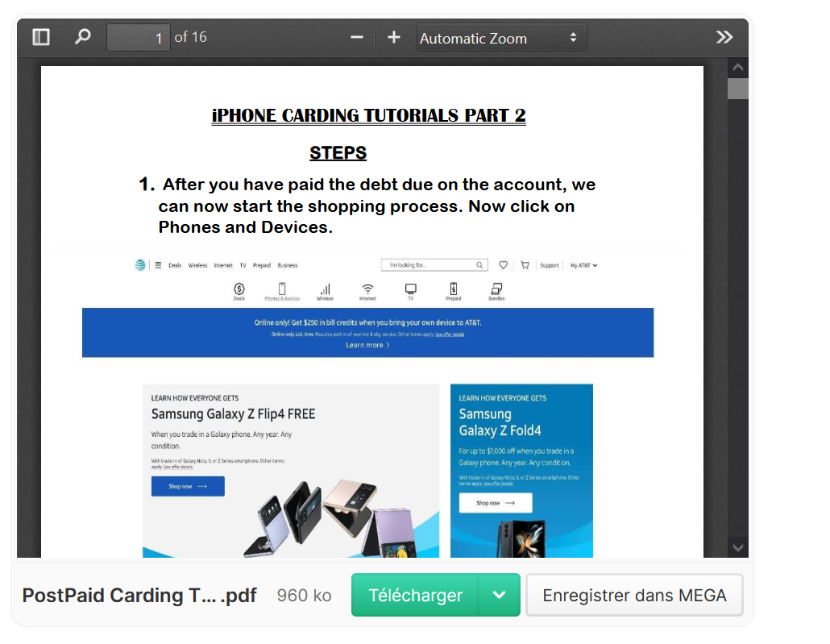Viewport: 830px width, 644px height.
Task: Toggle the favorites heart icon
Action: [x=503, y=264]
